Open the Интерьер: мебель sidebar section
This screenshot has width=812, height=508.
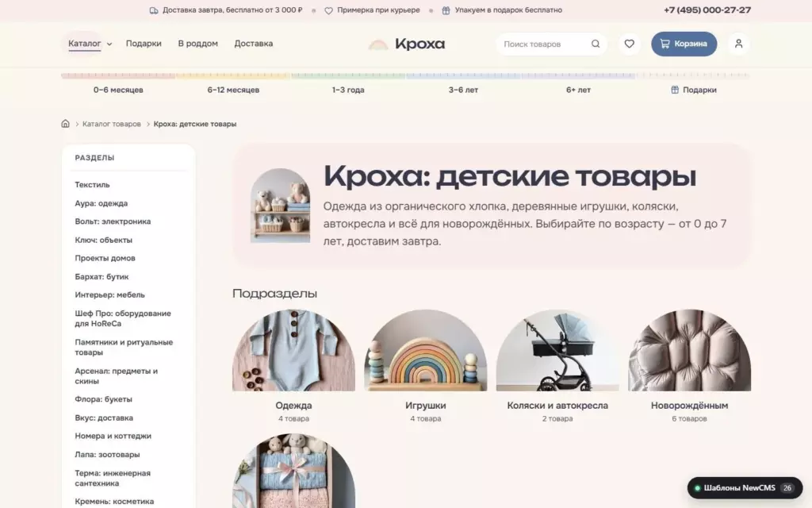coord(109,295)
